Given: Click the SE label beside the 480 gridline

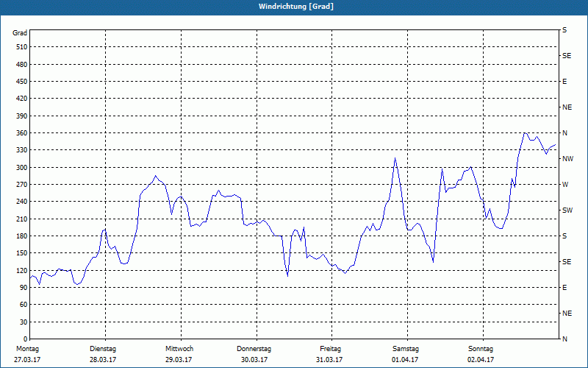Looking at the screenshot, I should 567,56.
